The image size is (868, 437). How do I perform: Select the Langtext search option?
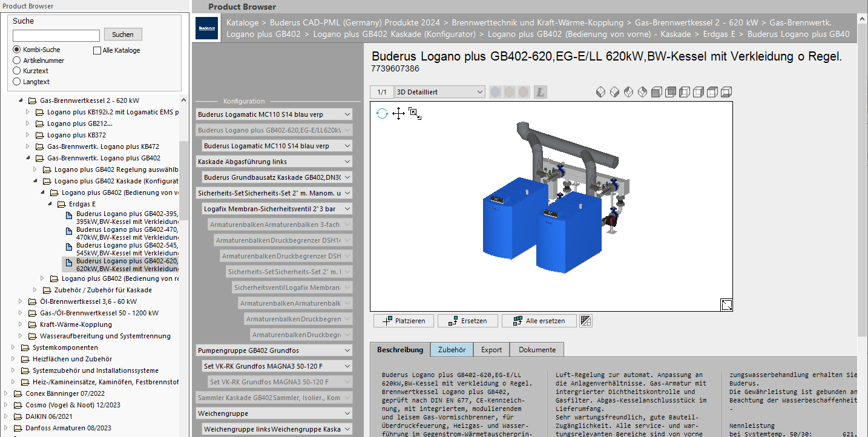(17, 82)
